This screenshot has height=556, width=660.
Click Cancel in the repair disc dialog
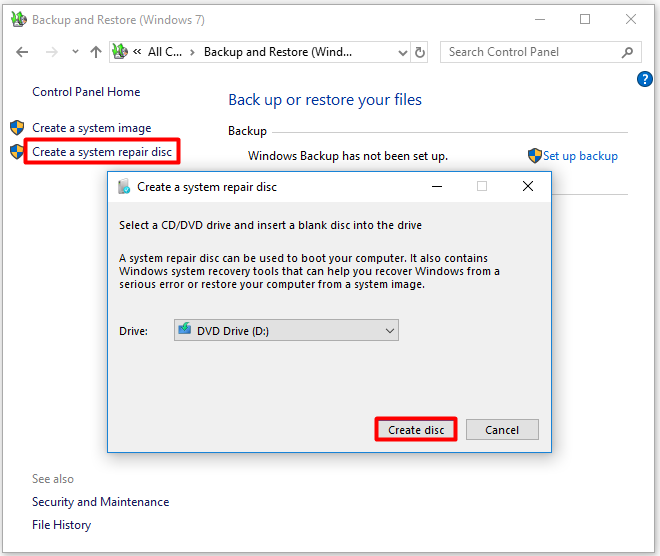pos(502,430)
